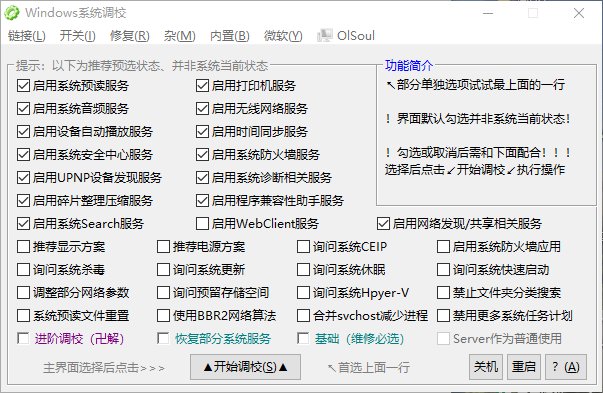Click the green app icon in title bar
The width and height of the screenshot is (603, 393).
[12, 13]
